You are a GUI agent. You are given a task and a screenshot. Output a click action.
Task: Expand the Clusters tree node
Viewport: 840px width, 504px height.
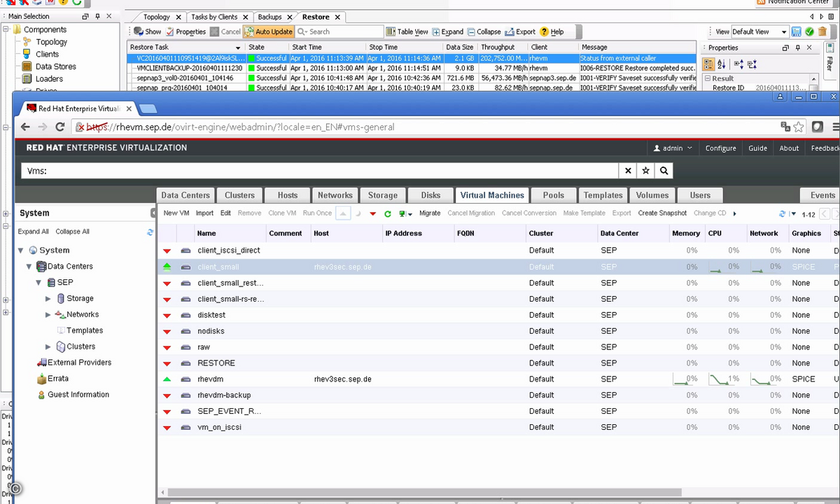click(48, 346)
